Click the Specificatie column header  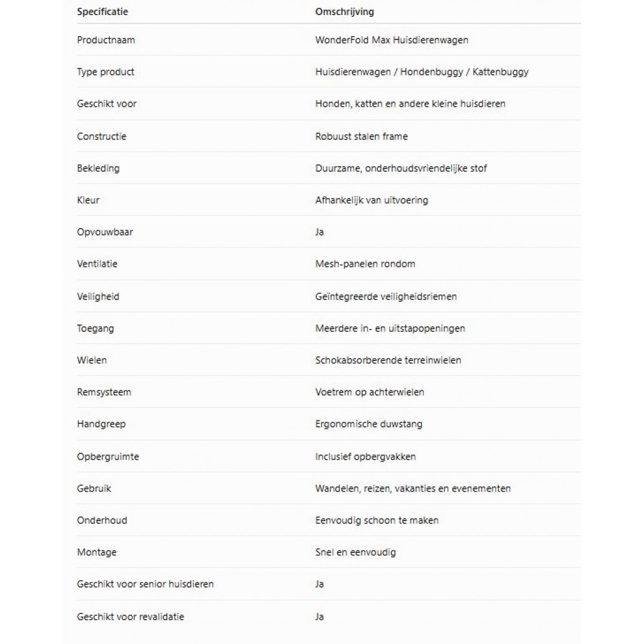click(103, 11)
